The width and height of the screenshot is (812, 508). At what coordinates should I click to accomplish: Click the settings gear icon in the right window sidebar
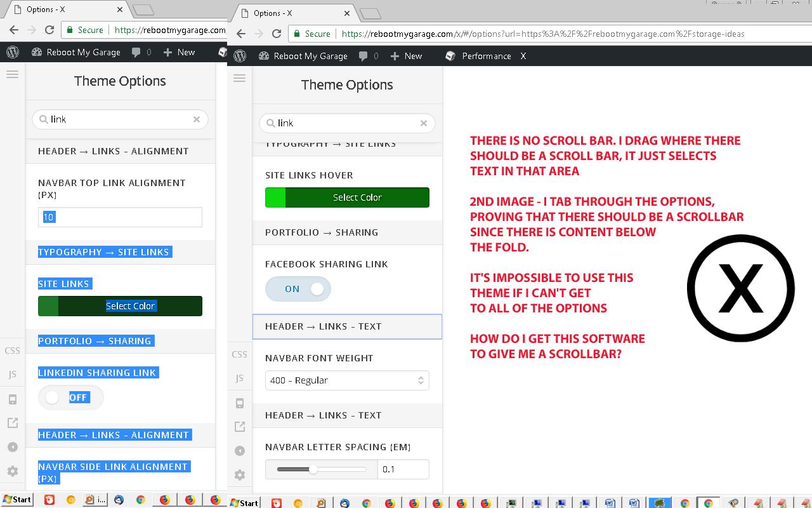(x=239, y=475)
